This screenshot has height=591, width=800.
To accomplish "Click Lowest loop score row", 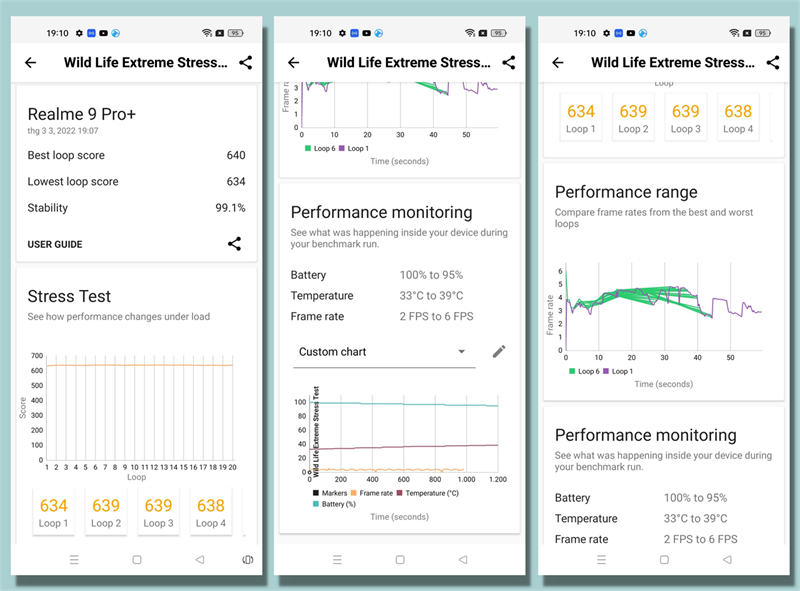I will point(136,182).
